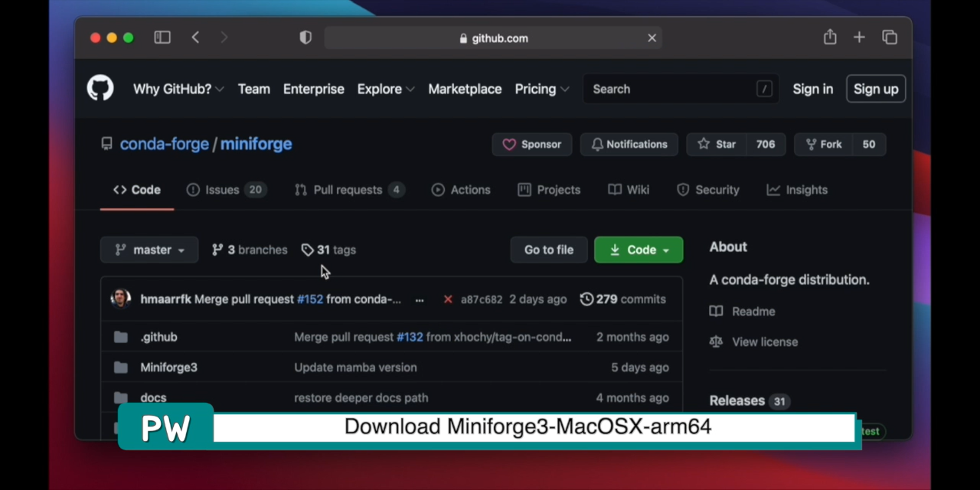Open pull request #152 link
This screenshot has height=490, width=980.
pyautogui.click(x=310, y=299)
